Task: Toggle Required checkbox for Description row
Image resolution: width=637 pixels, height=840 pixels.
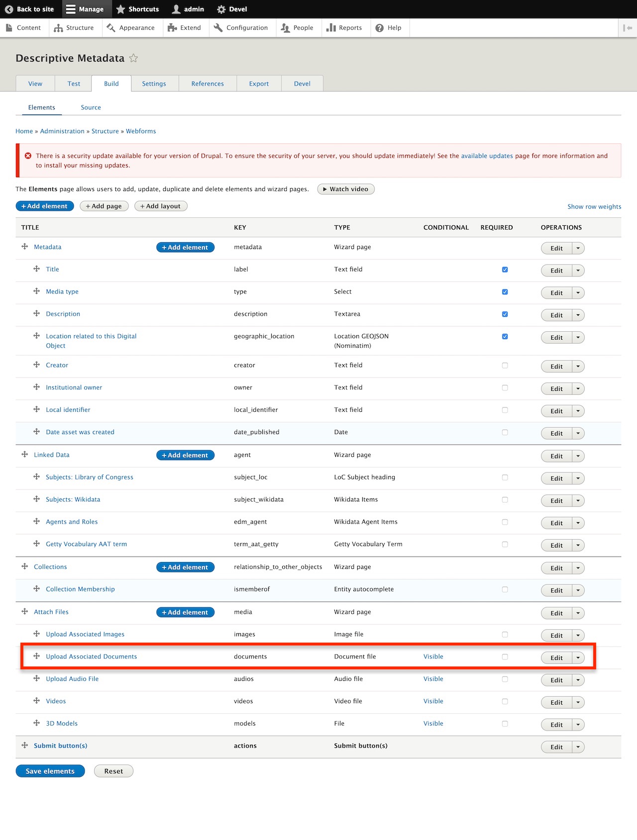Action: click(x=505, y=314)
